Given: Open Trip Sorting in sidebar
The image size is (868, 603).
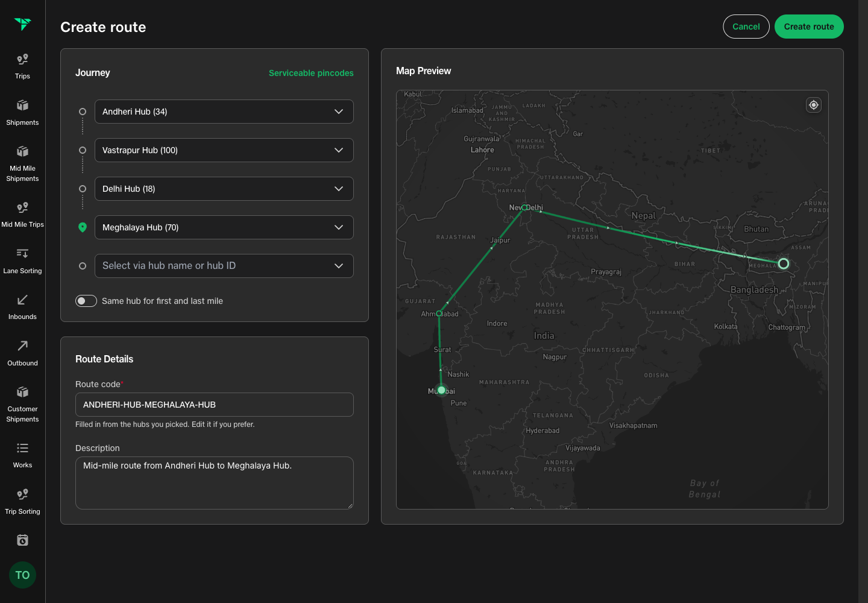Looking at the screenshot, I should [x=22, y=502].
